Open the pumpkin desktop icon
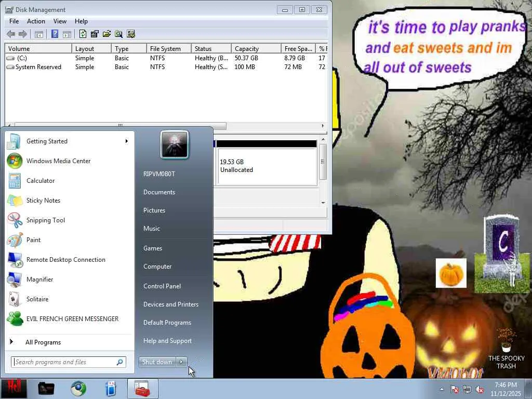 click(x=451, y=273)
